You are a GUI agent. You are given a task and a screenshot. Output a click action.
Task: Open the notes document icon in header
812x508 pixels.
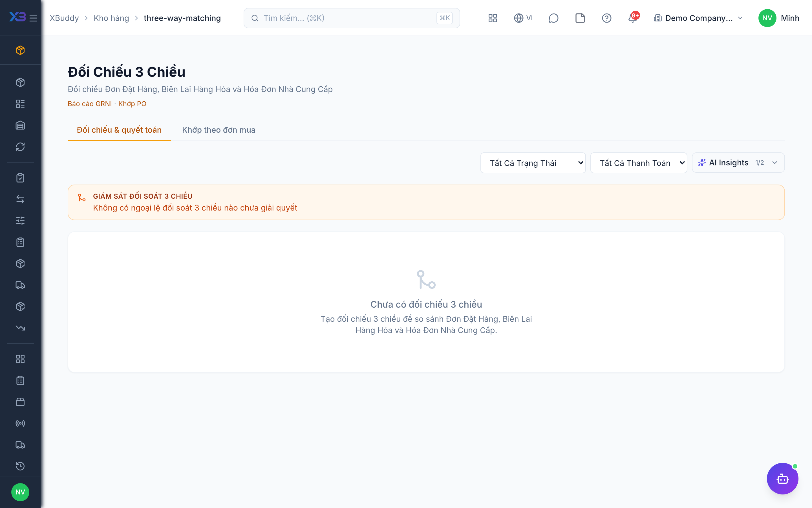(580, 18)
